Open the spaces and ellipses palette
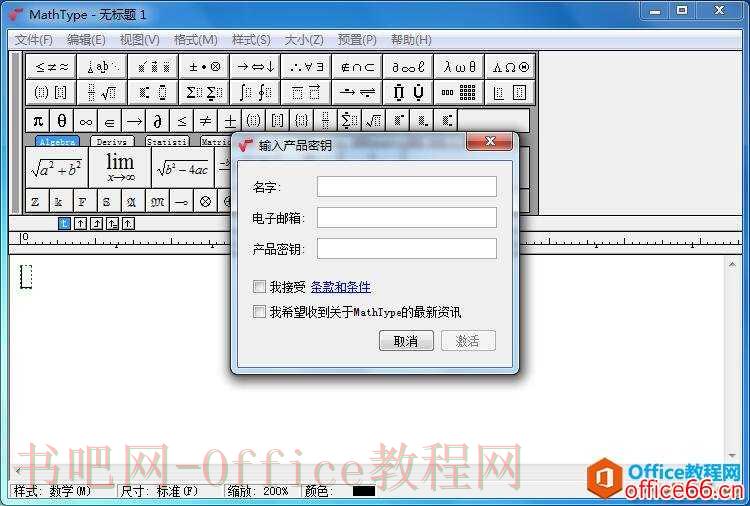The width and height of the screenshot is (750, 506). (102, 67)
